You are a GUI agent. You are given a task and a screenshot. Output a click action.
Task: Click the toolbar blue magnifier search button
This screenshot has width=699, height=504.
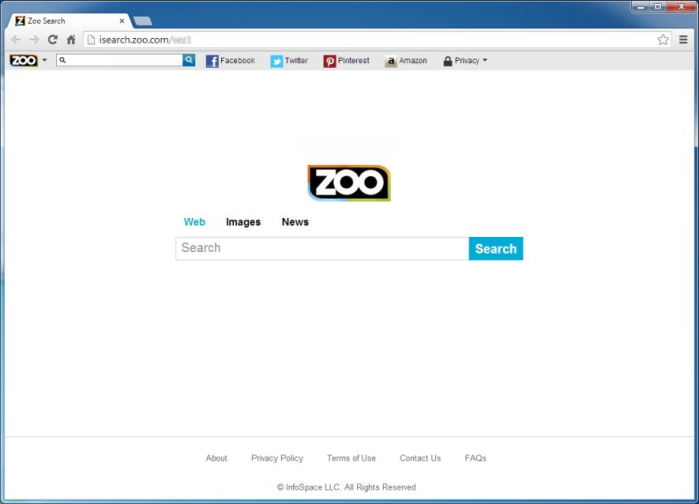pos(189,60)
